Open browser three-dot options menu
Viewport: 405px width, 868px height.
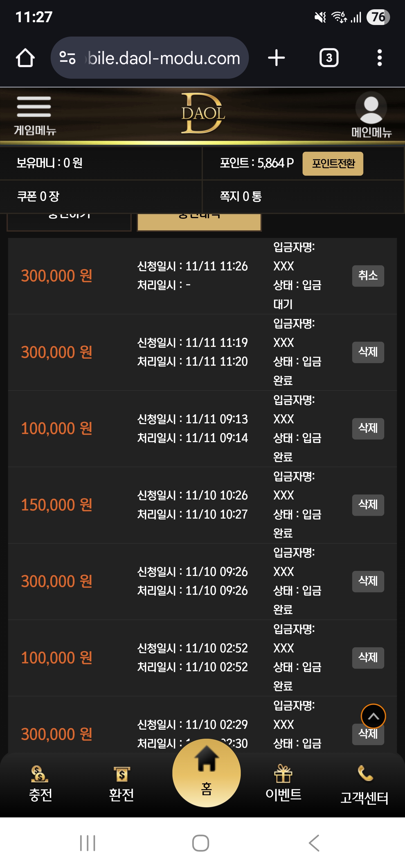pyautogui.click(x=379, y=58)
